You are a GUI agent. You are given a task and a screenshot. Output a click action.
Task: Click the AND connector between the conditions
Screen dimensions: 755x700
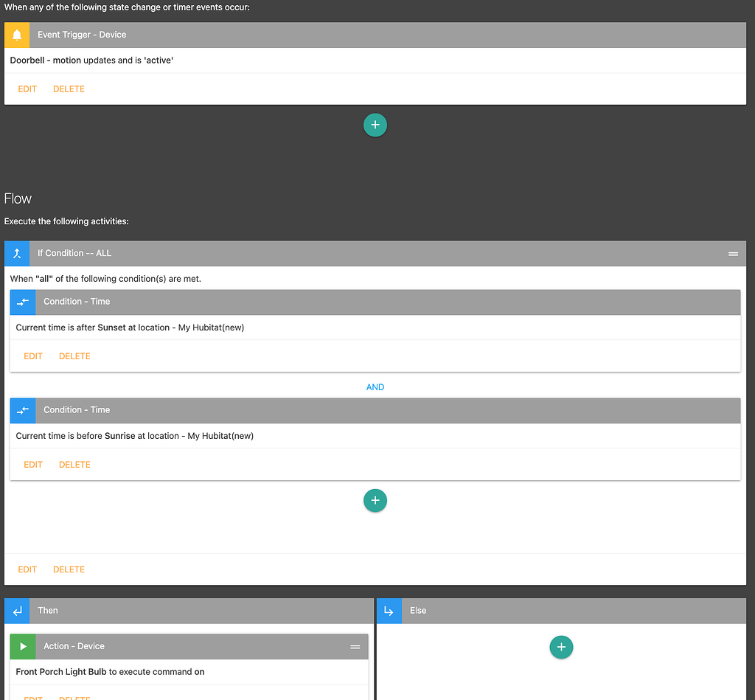375,387
